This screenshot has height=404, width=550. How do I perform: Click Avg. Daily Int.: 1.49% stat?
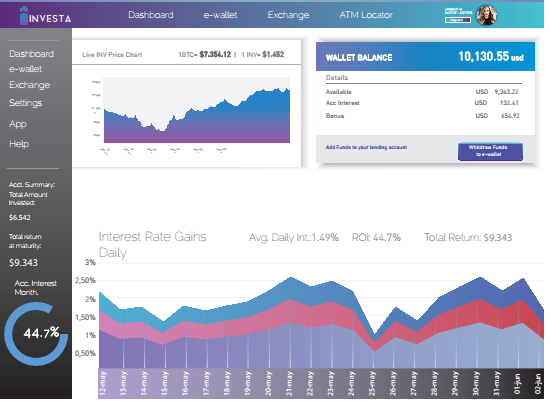tap(294, 238)
